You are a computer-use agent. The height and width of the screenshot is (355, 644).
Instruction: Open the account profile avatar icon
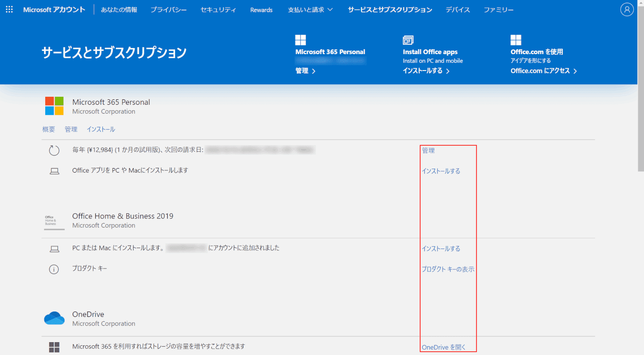[627, 9]
